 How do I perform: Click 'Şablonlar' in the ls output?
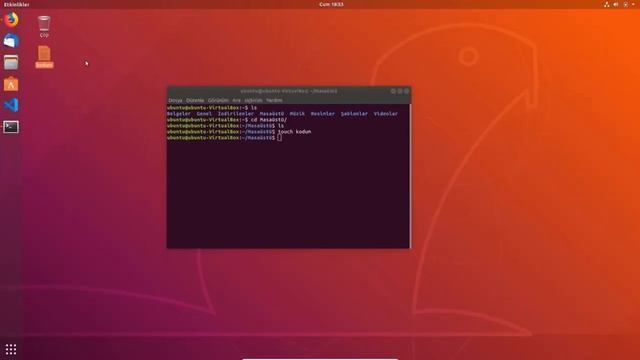pos(354,114)
